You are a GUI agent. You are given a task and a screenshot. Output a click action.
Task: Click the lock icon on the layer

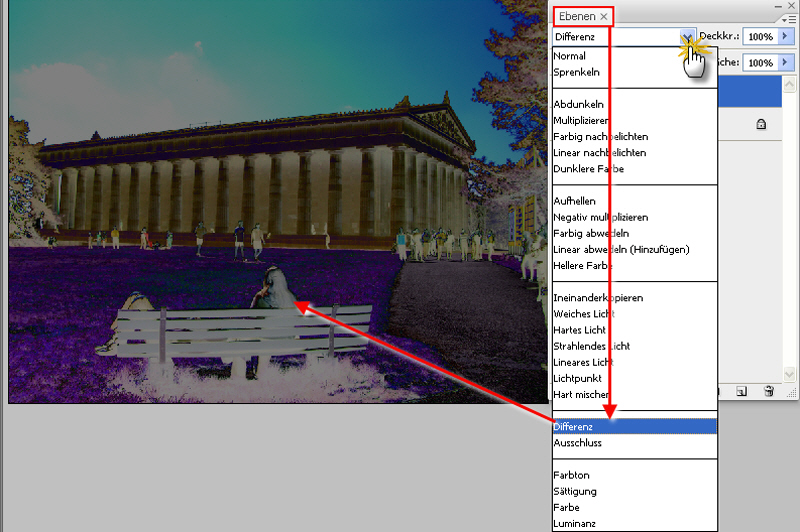click(x=761, y=125)
